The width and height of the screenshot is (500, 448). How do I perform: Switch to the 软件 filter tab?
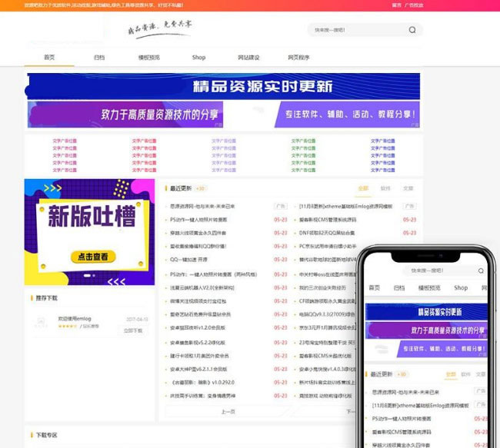point(385,188)
